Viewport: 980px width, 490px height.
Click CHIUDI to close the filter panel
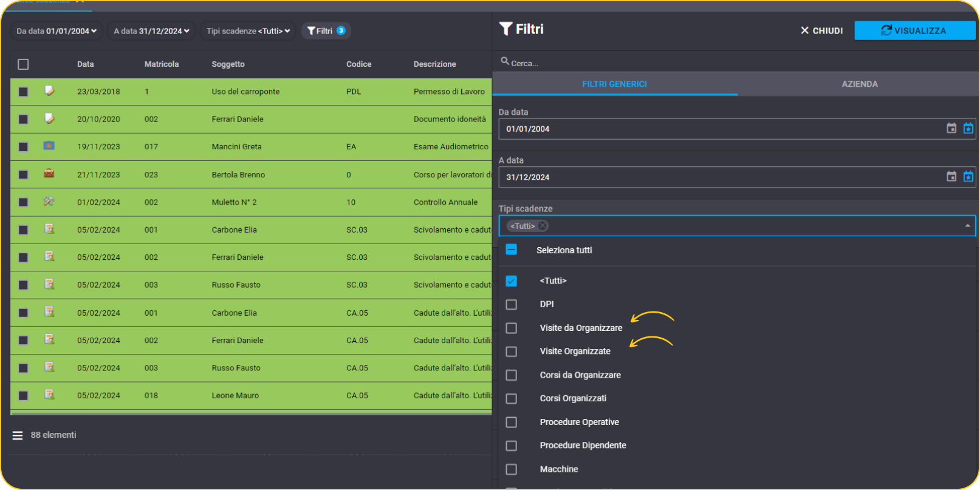[x=821, y=30]
